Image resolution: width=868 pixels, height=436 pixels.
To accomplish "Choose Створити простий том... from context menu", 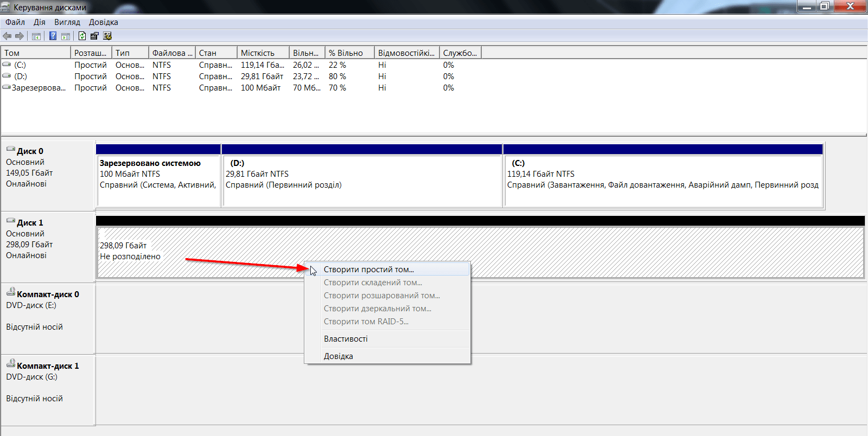I will [387, 270].
